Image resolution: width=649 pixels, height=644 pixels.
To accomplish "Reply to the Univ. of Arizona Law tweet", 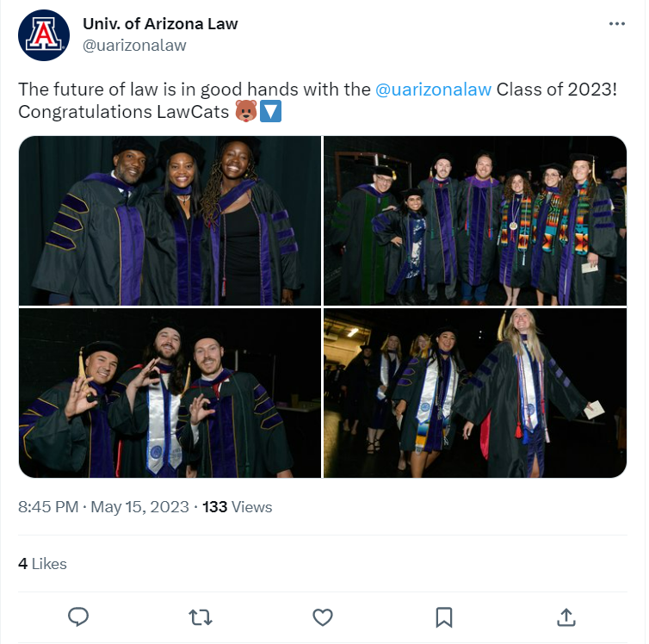I will pyautogui.click(x=78, y=616).
